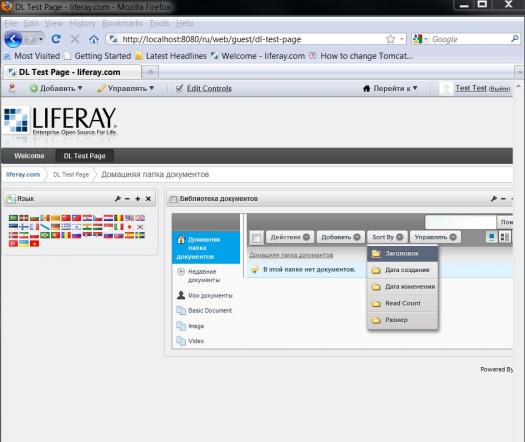The width and height of the screenshot is (525, 442).
Task: Expand the document library Добавить dropdown
Action: coord(340,237)
